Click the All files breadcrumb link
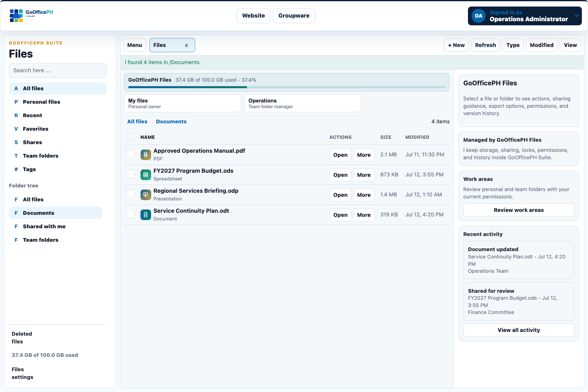The width and height of the screenshot is (588, 392). tap(137, 122)
